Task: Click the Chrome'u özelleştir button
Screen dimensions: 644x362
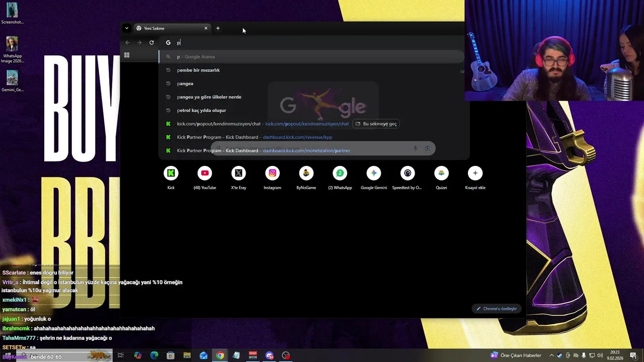Action: pyautogui.click(x=497, y=308)
